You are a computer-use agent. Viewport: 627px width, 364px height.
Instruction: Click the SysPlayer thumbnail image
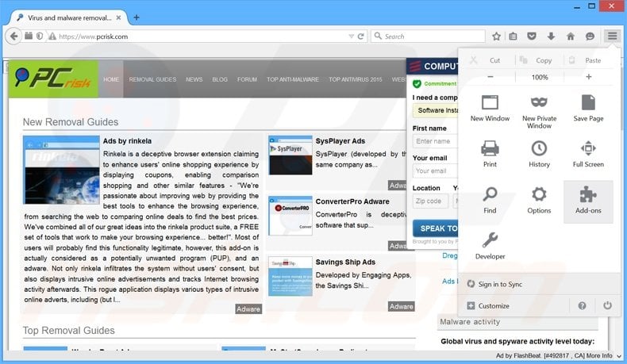pyautogui.click(x=290, y=155)
